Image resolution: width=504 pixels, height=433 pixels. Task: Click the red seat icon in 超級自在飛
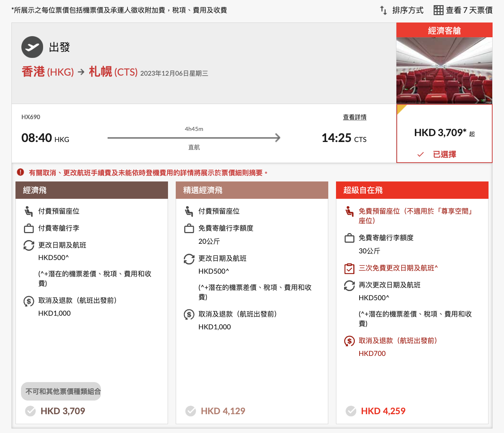click(349, 211)
